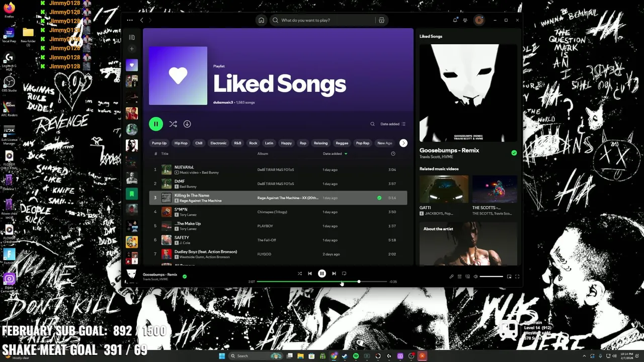Adjust the volume slider
The image size is (644, 362).
pos(491,277)
